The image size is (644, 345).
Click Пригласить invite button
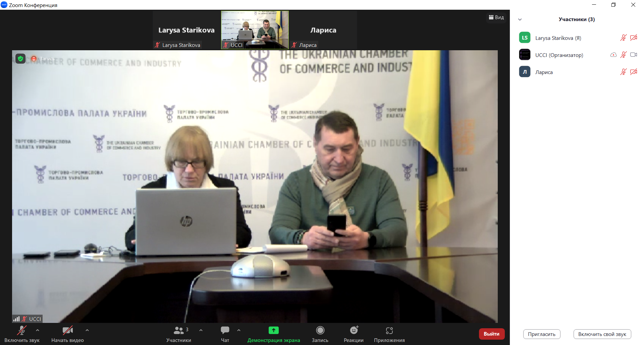pos(542,334)
